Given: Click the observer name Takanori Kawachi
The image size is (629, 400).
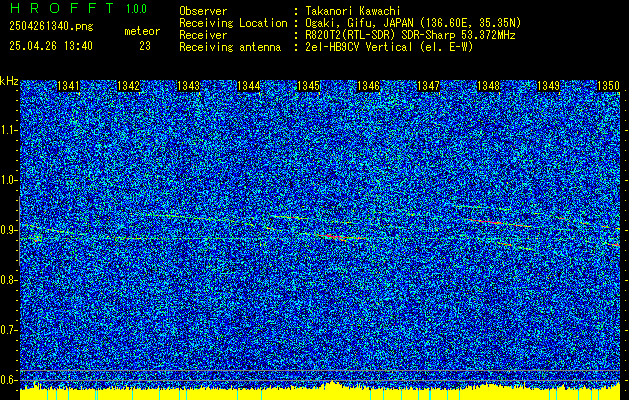Looking at the screenshot, I should tap(353, 11).
